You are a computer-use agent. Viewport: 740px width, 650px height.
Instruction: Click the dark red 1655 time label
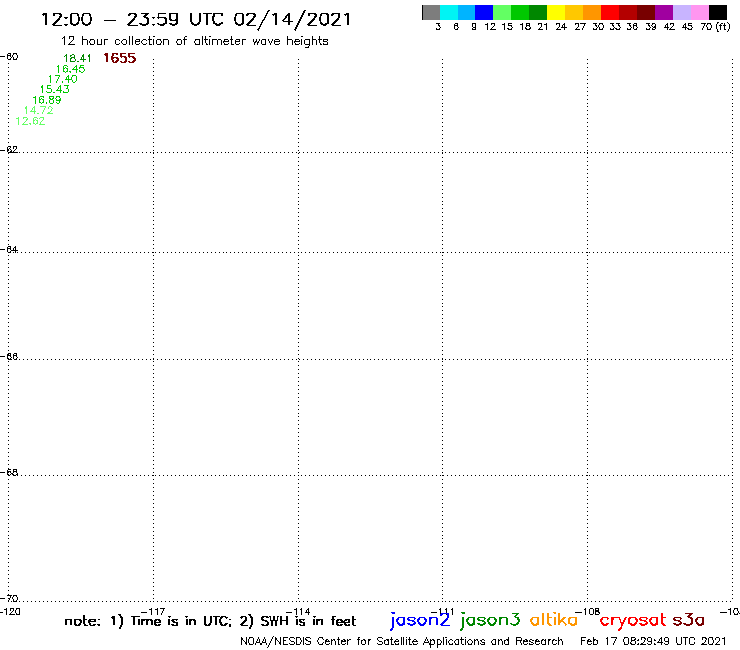[x=119, y=58]
